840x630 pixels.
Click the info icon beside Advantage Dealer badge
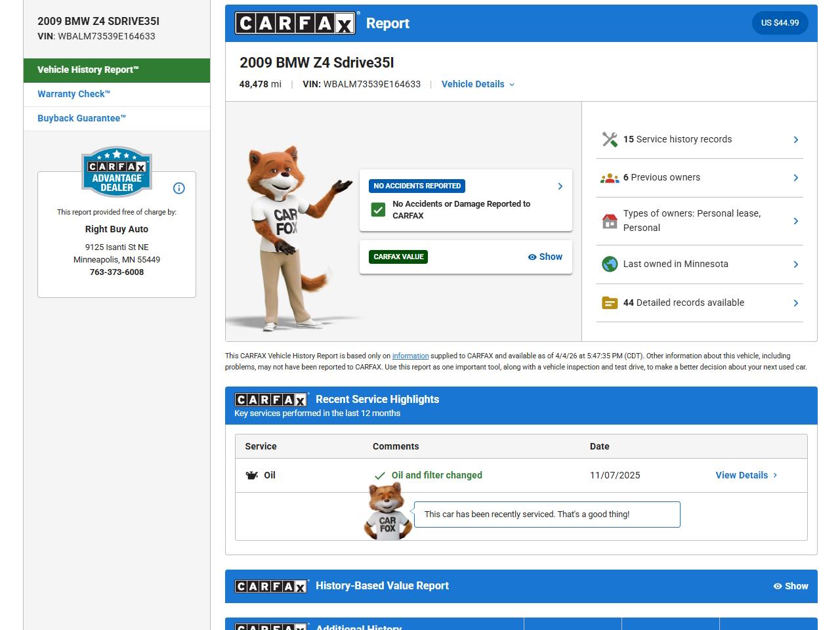178,188
